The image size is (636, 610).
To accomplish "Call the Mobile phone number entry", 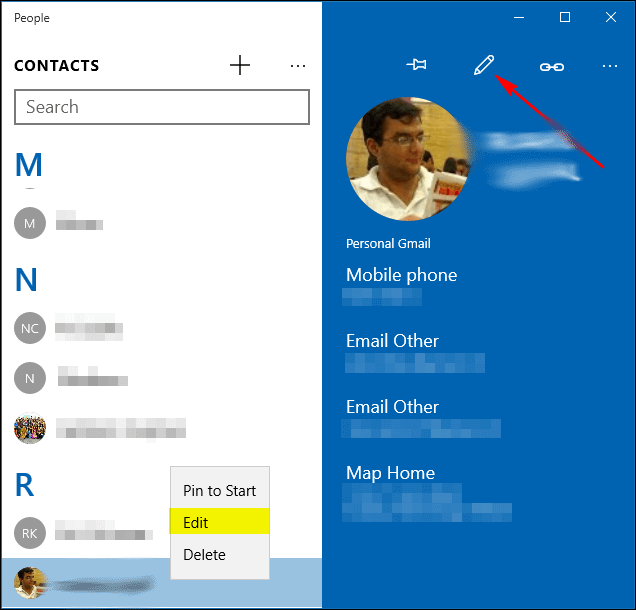I will 402,286.
